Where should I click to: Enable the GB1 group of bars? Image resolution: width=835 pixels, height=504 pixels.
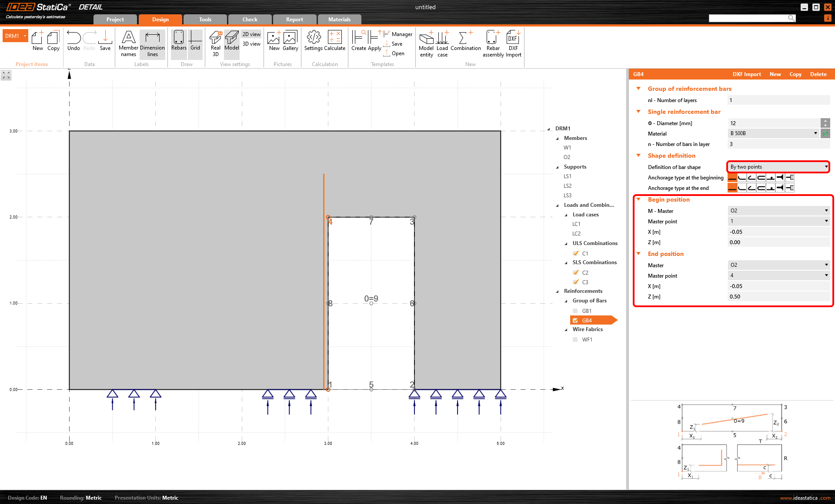pos(575,311)
